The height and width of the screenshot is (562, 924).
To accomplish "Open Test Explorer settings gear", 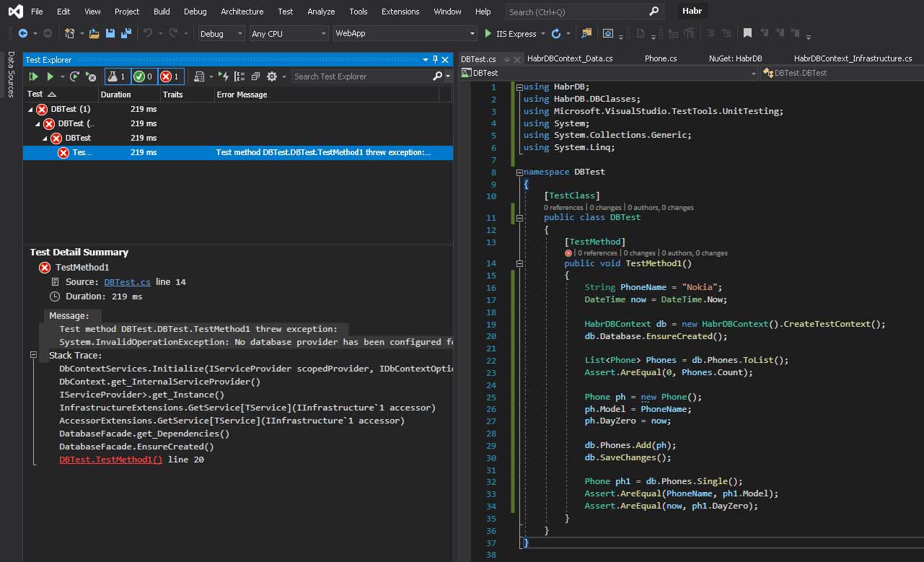I will [x=272, y=76].
